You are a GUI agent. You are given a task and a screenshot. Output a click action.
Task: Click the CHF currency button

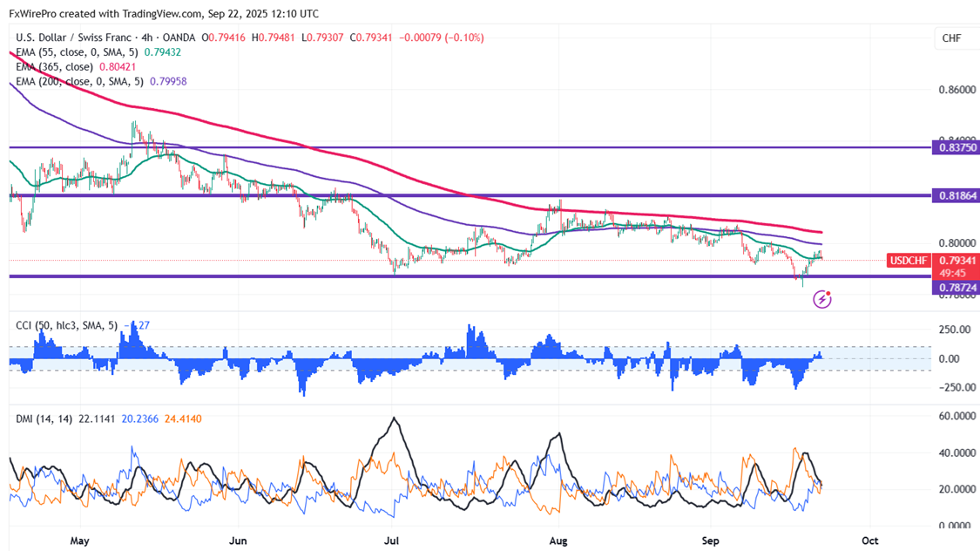951,38
